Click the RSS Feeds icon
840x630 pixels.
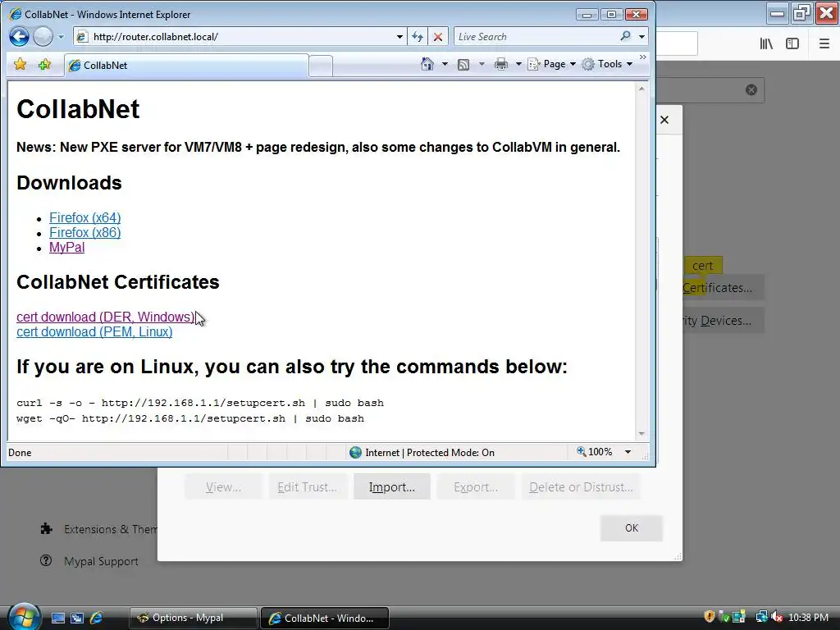click(463, 65)
